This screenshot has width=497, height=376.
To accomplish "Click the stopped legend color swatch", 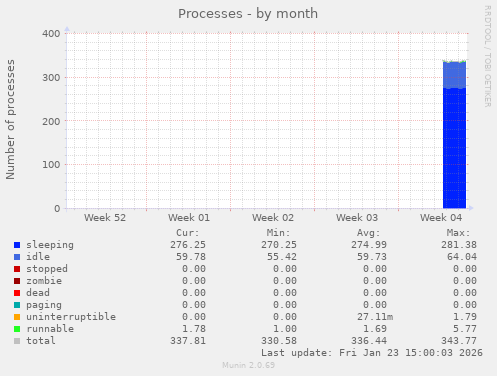I will (17, 269).
